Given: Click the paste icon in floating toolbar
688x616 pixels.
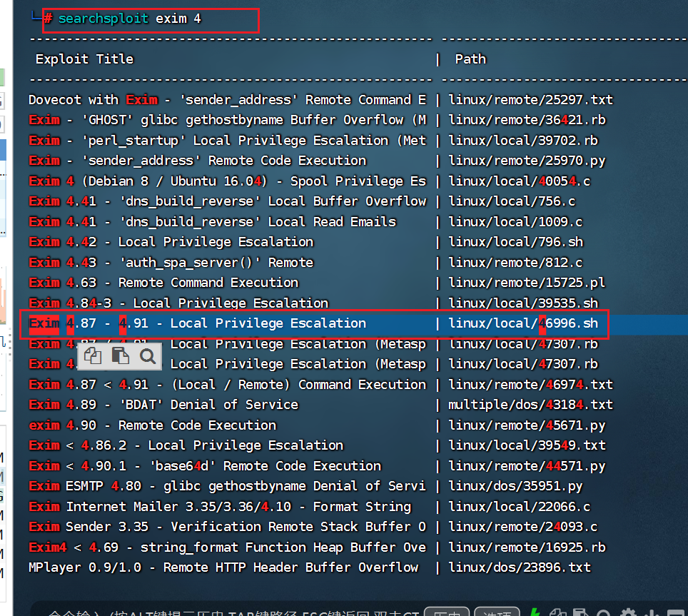Looking at the screenshot, I should point(120,355).
